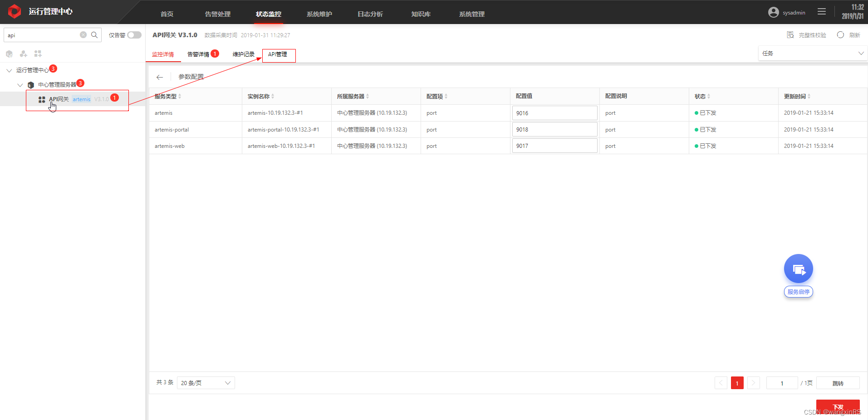Screen dimensions: 868x420
Task: Click the artemis-web service type cell
Action: pos(170,146)
